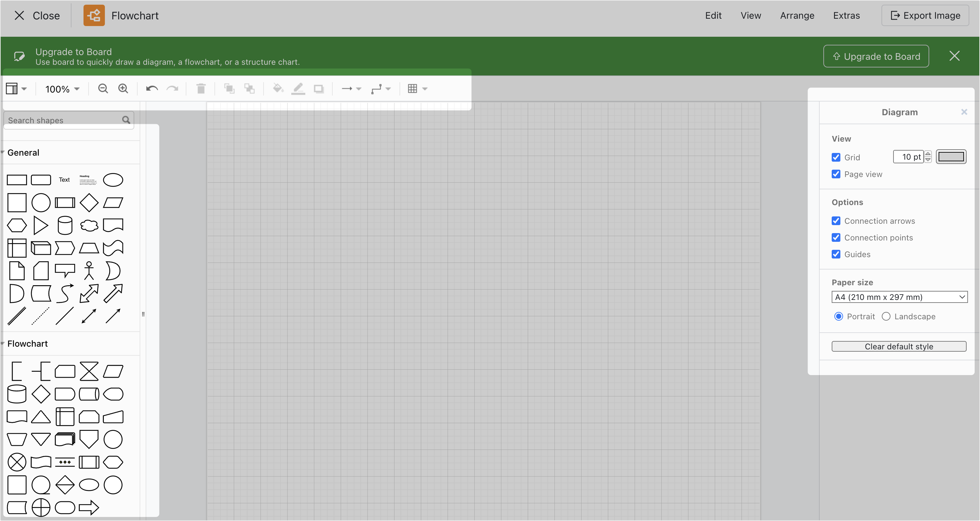Open the Extras menu

click(846, 16)
